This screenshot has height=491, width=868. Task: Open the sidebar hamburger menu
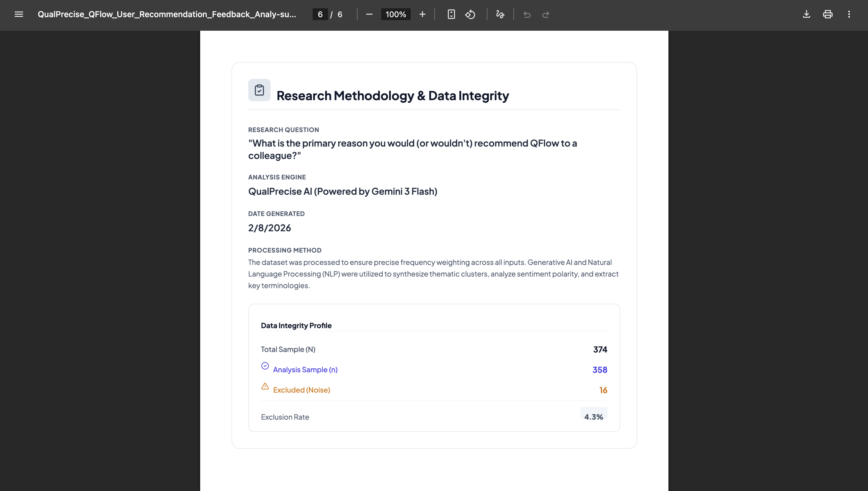19,14
